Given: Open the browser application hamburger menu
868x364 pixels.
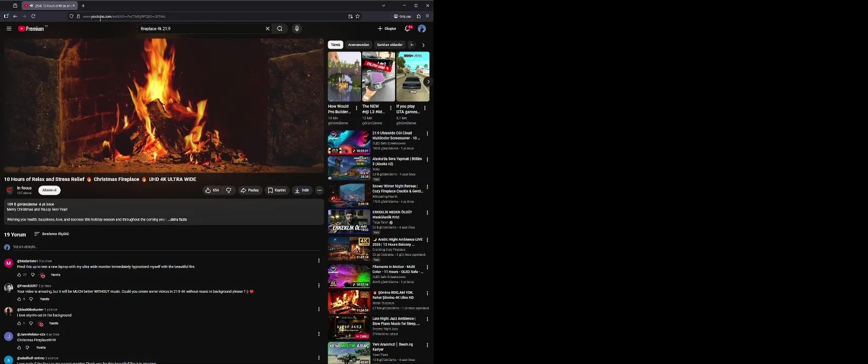Looking at the screenshot, I should tap(427, 16).
